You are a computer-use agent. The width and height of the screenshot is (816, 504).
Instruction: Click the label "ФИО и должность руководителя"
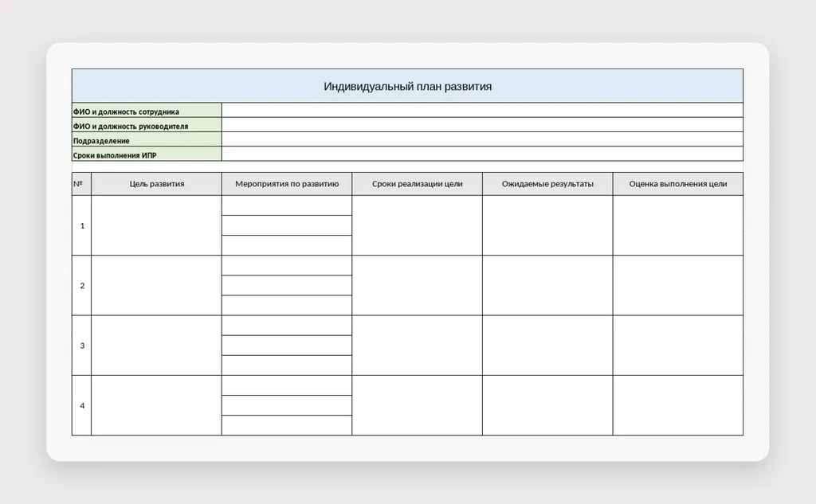pos(131,127)
